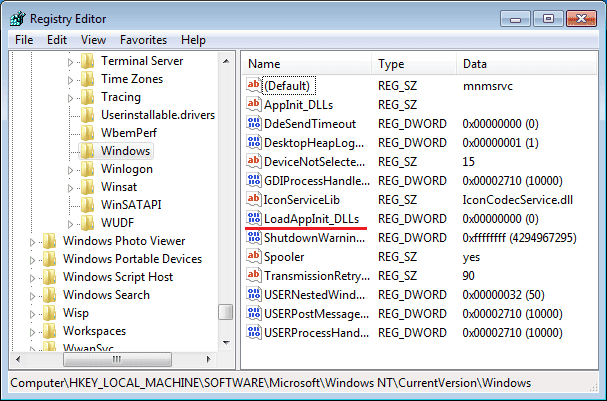
Task: Click the tree scroll left arrow
Action: pos(18,360)
